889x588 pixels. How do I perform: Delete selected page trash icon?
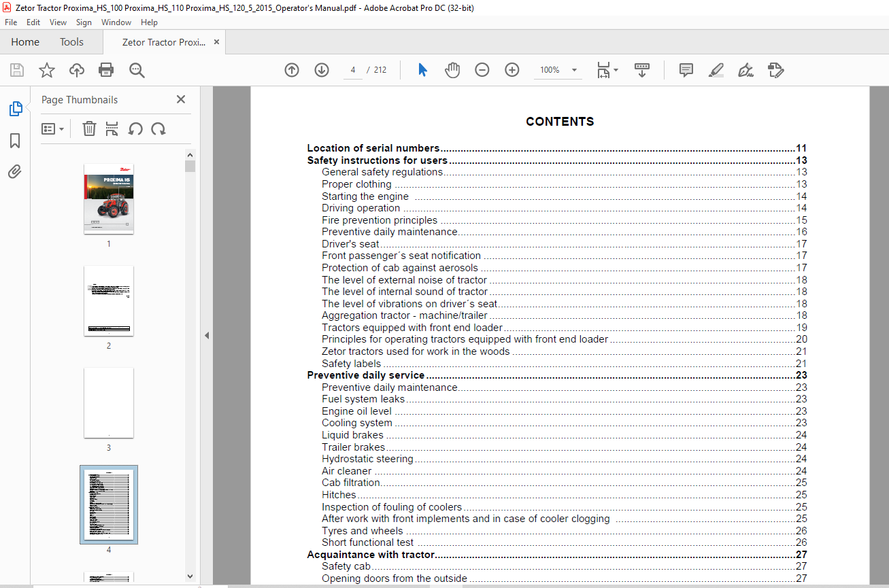[x=89, y=128]
